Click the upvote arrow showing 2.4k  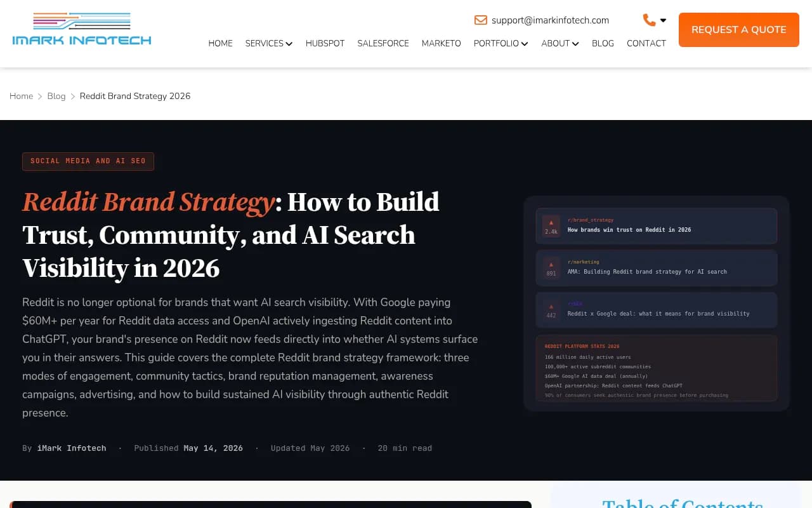coord(551,223)
